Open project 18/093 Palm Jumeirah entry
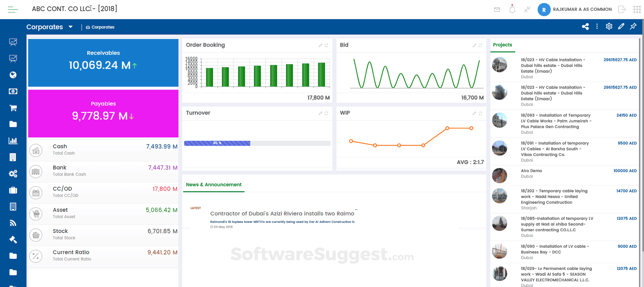This screenshot has width=644, height=287. pos(565,124)
